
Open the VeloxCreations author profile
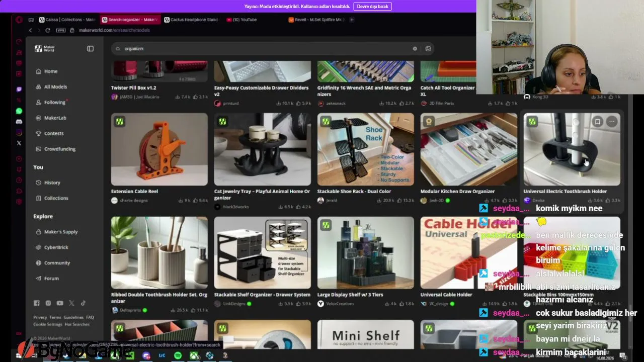coord(336,304)
